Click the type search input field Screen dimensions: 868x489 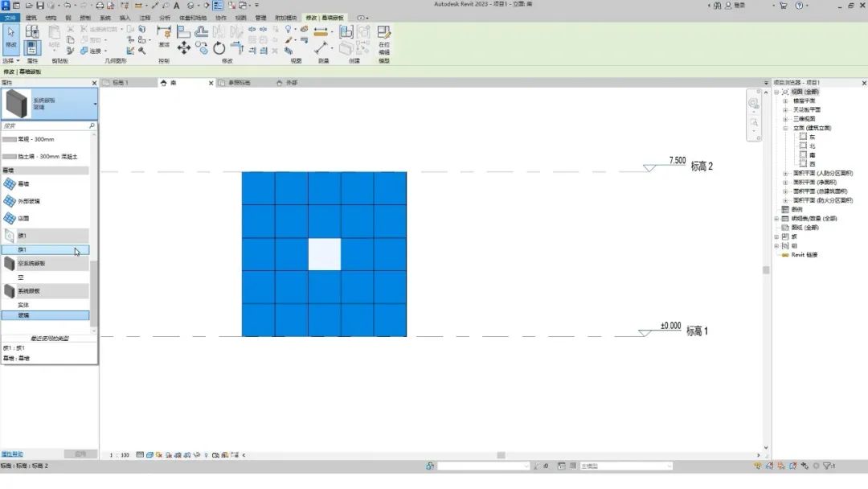(44, 126)
